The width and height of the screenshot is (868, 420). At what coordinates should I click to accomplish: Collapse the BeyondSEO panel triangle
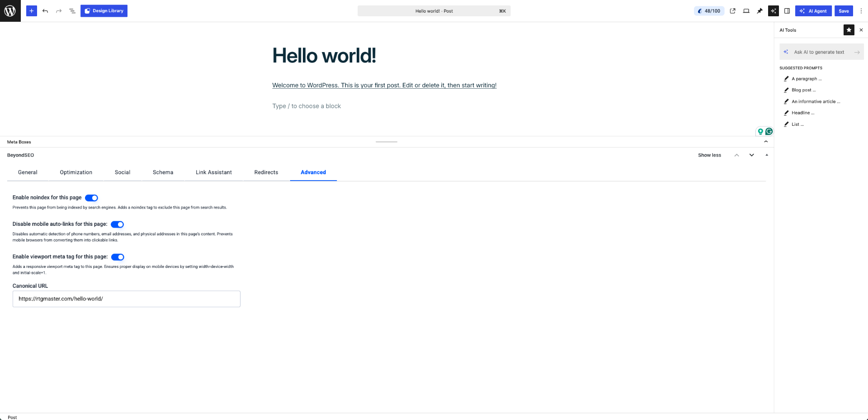pos(767,155)
